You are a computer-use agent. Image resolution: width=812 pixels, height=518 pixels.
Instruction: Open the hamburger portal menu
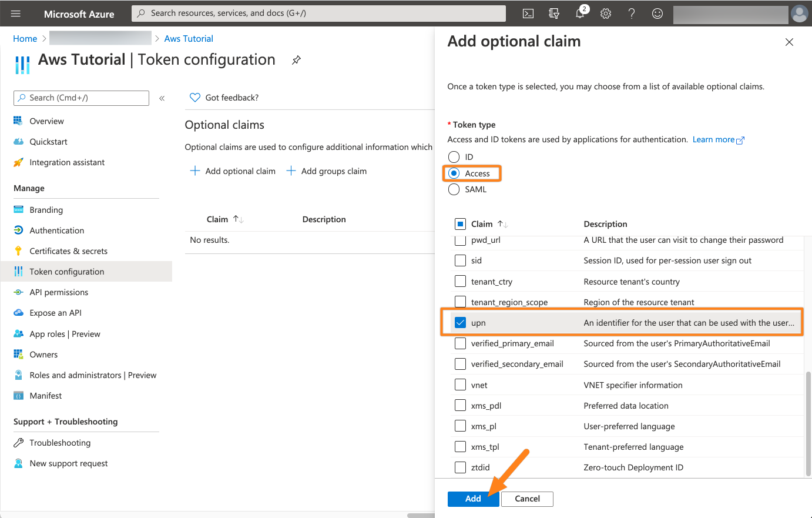click(x=16, y=14)
